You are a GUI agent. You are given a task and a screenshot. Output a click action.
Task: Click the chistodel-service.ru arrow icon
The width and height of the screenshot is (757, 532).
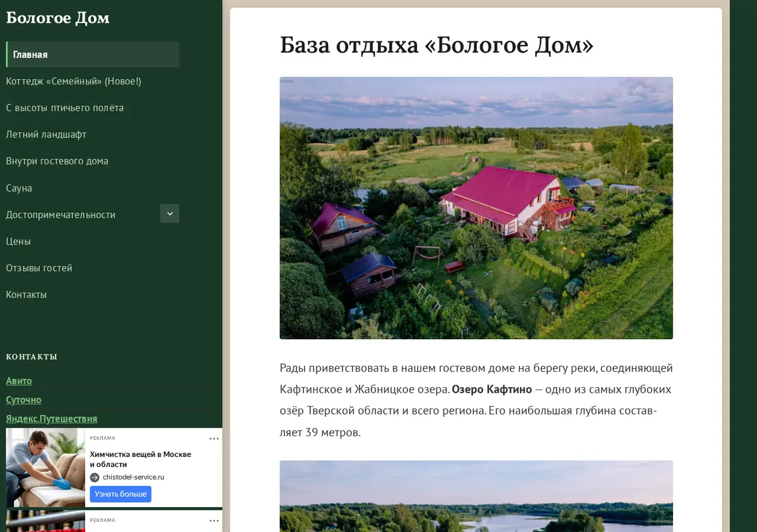tap(95, 477)
